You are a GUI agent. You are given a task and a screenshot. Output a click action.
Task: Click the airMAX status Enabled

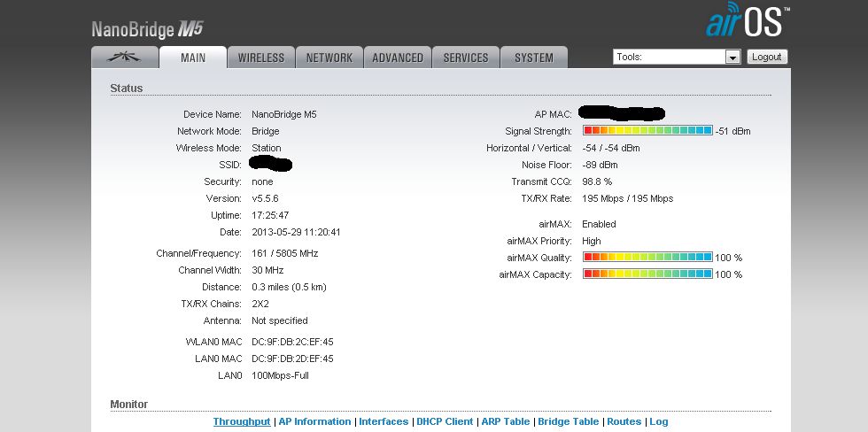click(x=599, y=224)
